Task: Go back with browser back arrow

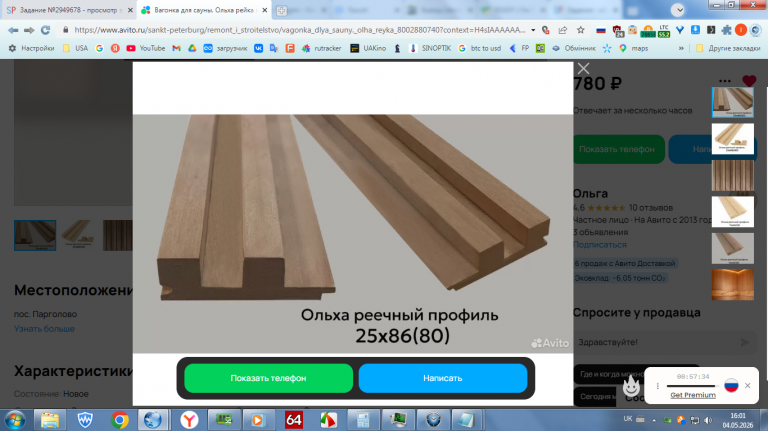Action: 13,30
